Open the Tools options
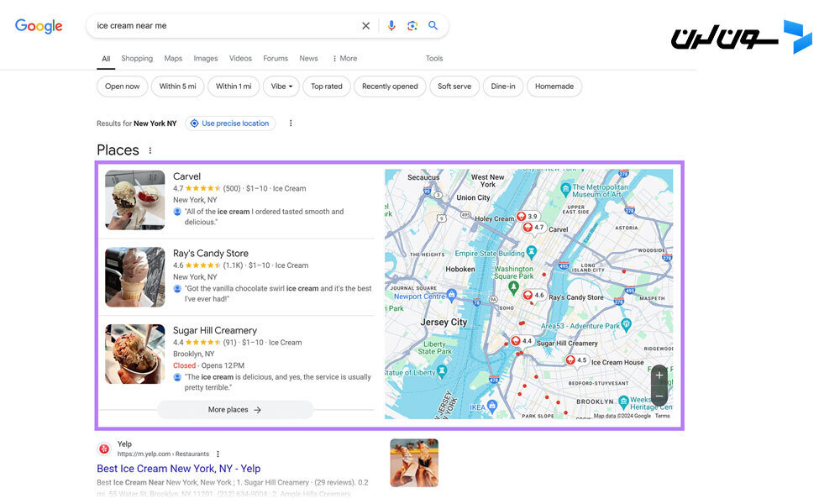Image resolution: width=840 pixels, height=504 pixels. [434, 59]
